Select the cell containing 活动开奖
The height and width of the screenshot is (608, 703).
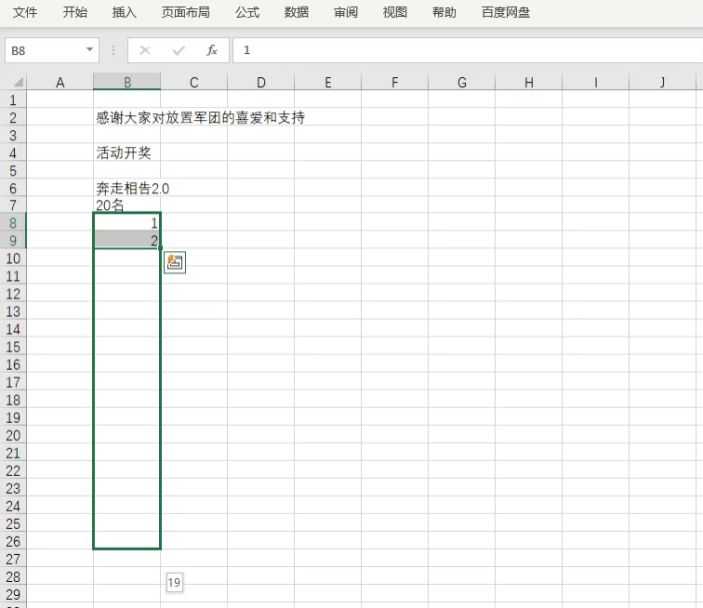124,153
